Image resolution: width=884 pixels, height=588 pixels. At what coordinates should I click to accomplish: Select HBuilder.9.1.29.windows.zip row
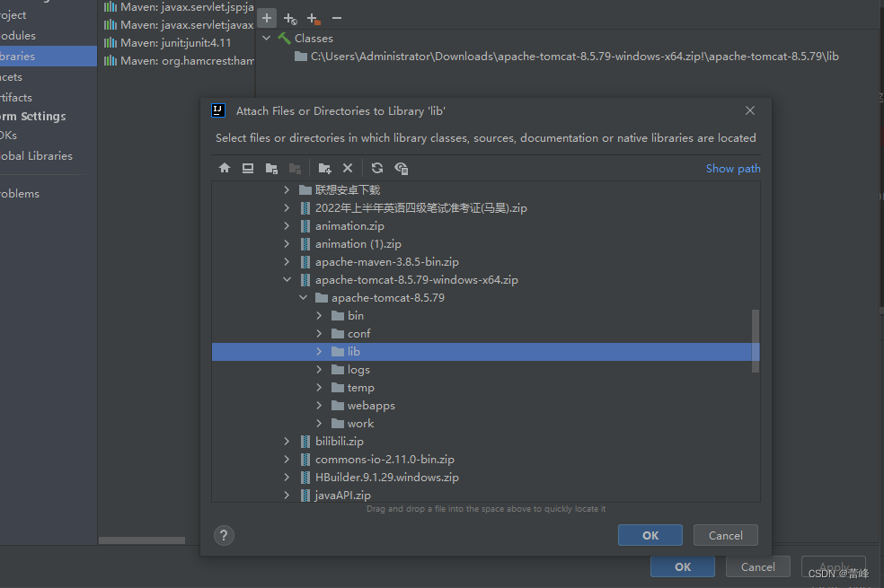(x=485, y=477)
